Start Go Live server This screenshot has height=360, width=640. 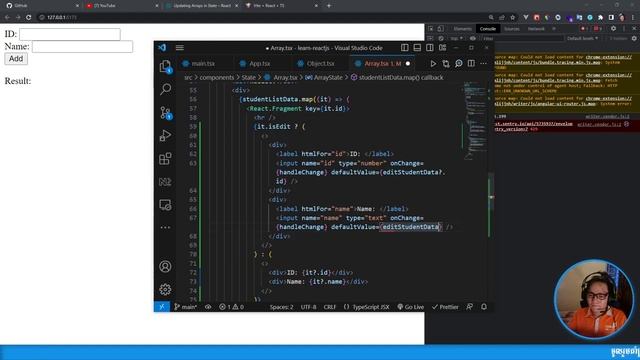click(411, 307)
